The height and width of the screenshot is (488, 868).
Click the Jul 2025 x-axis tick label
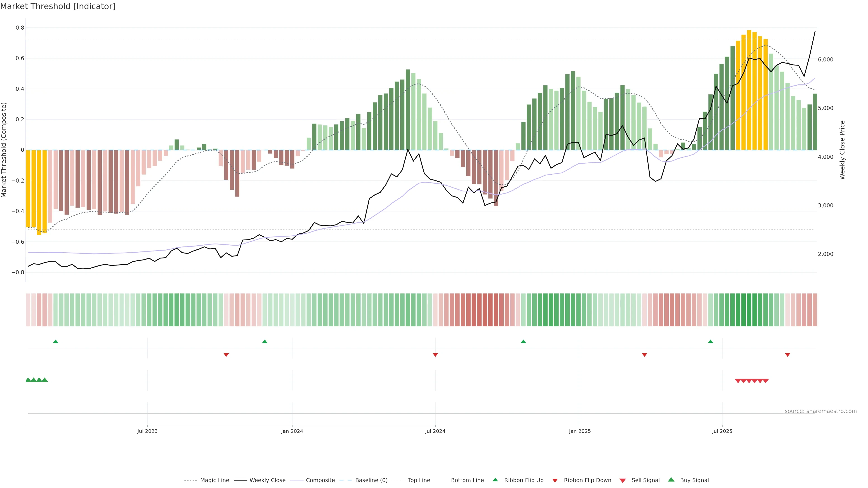722,431
